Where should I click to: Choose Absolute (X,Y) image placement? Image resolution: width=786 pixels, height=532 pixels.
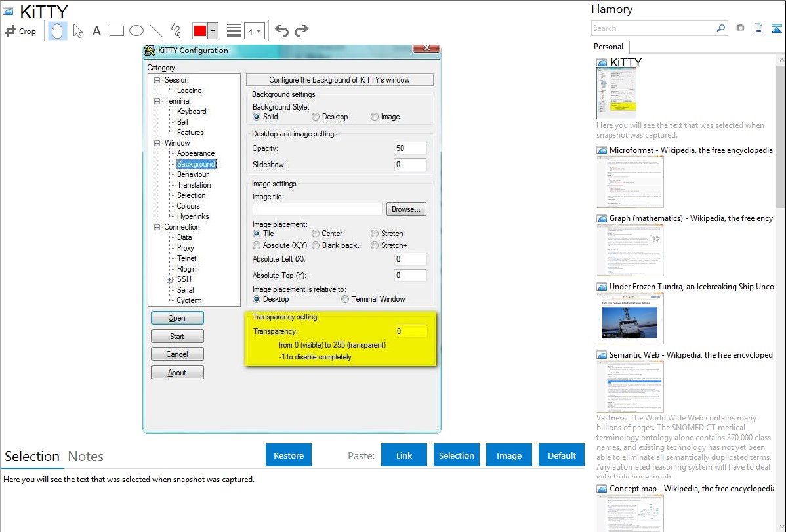click(x=257, y=246)
